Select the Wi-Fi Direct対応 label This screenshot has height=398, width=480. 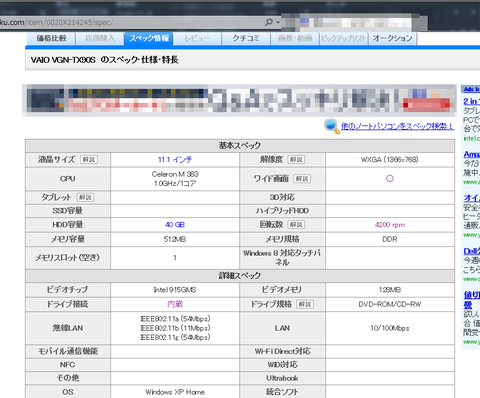[x=282, y=351]
